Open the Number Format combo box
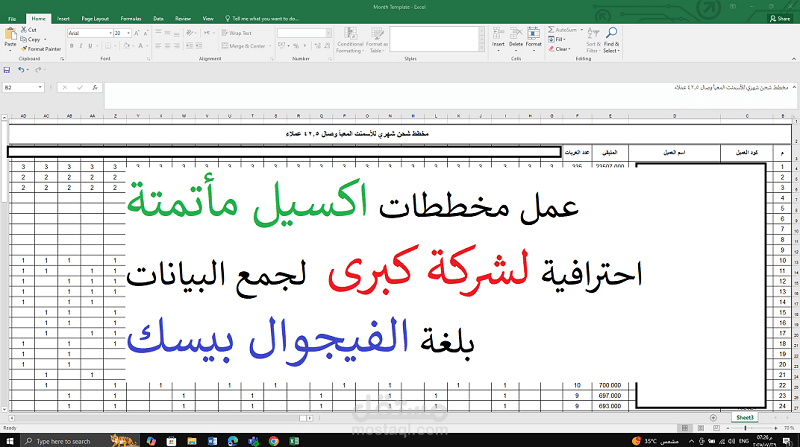This screenshot has height=447, width=800. point(305,33)
